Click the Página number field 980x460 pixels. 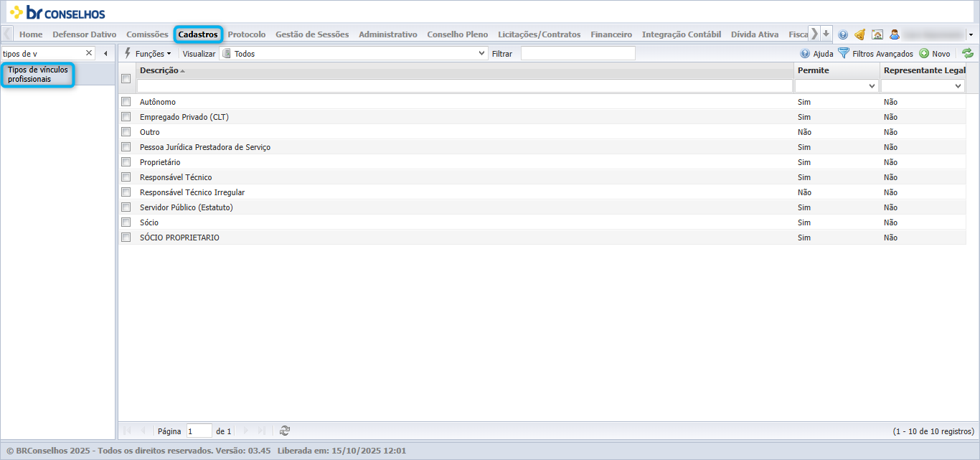[199, 431]
